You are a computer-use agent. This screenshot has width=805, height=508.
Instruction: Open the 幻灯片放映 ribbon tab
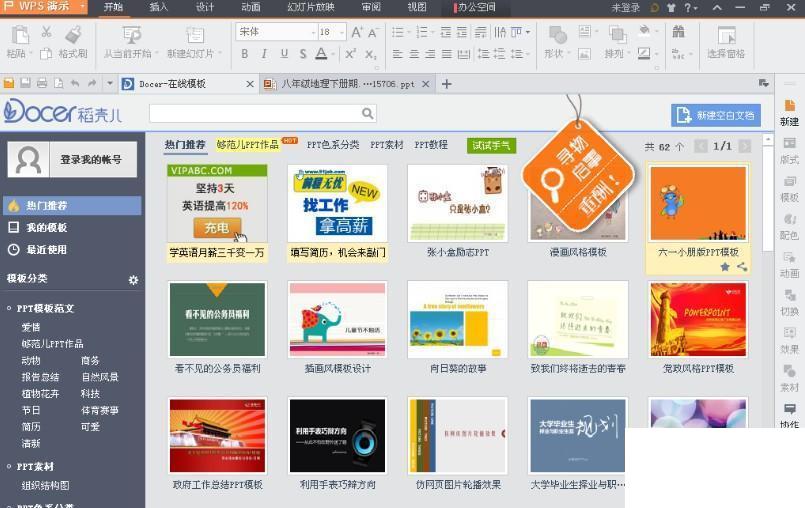(311, 7)
